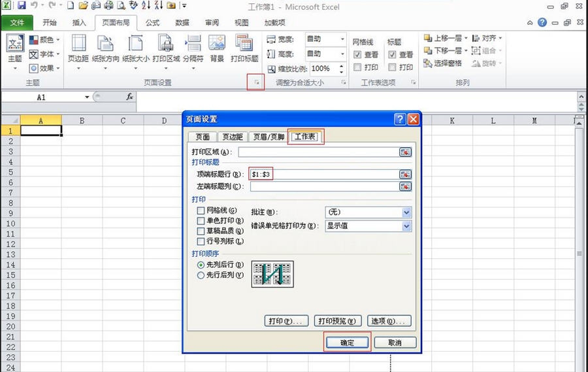Click the Margins (页边距) icon
This screenshot has width=588, height=372.
[79, 42]
